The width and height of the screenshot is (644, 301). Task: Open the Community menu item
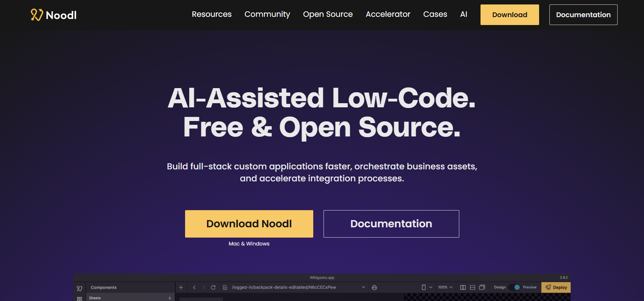(267, 14)
